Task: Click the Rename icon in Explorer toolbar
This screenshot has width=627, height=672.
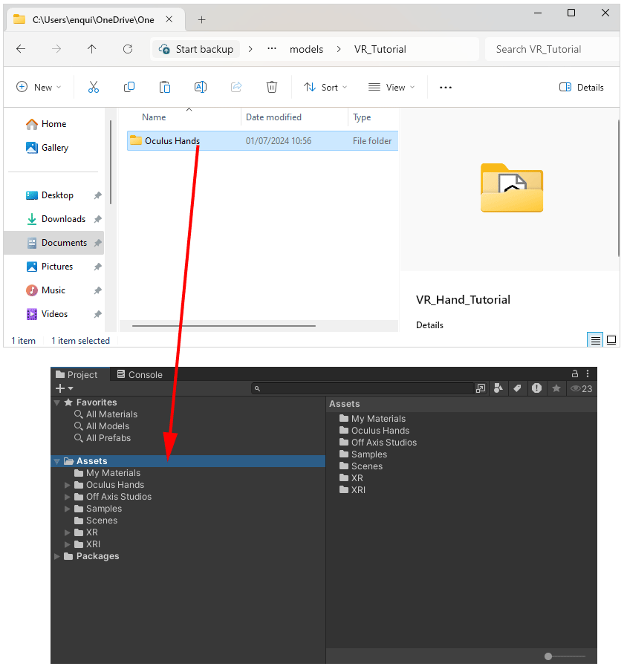Action: pos(201,87)
